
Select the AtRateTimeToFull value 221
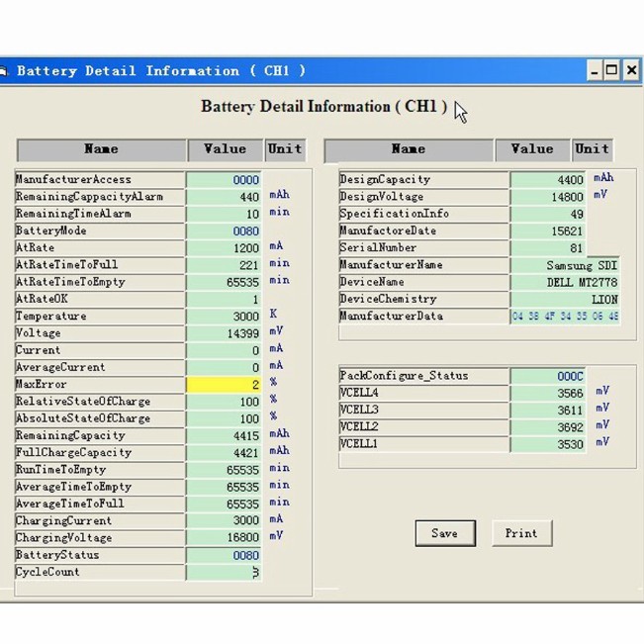click(224, 265)
